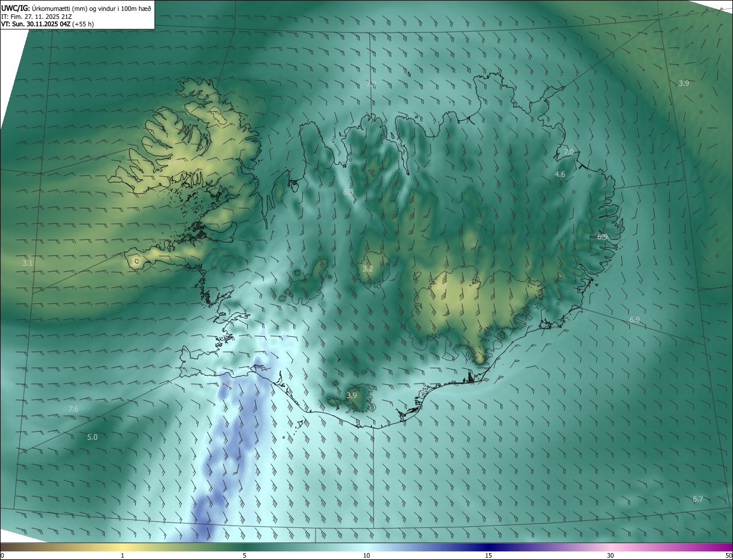733x560 pixels.
Task: Pick the dark navy section of the colorbar
Action: point(488,547)
